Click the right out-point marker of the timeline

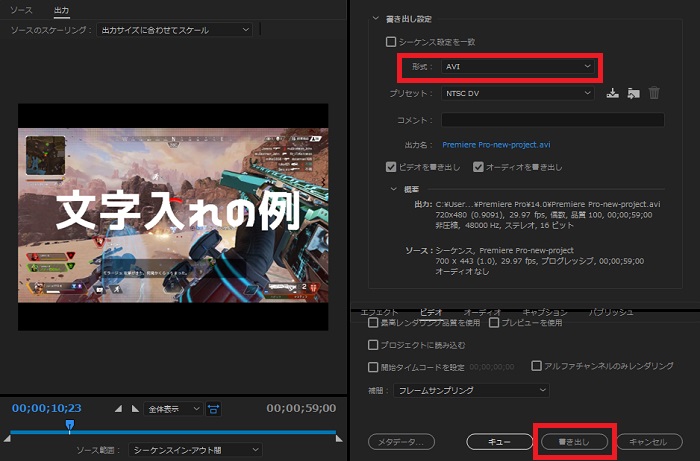[339, 439]
